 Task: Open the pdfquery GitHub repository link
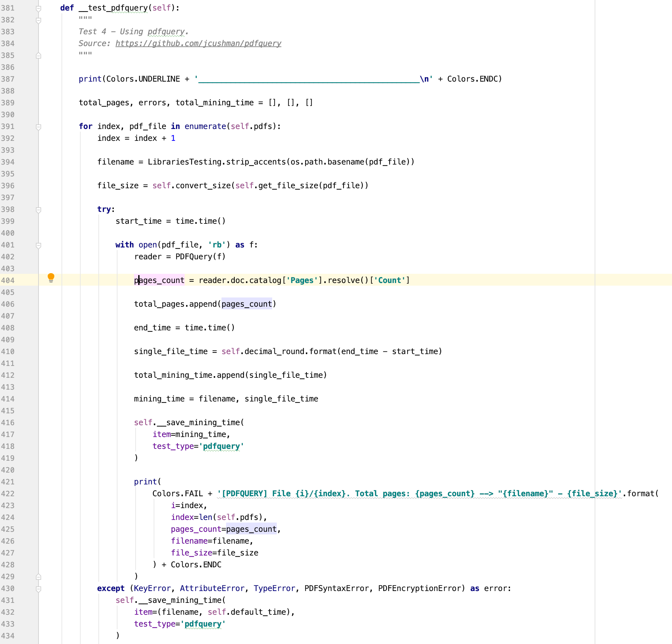[x=198, y=43]
